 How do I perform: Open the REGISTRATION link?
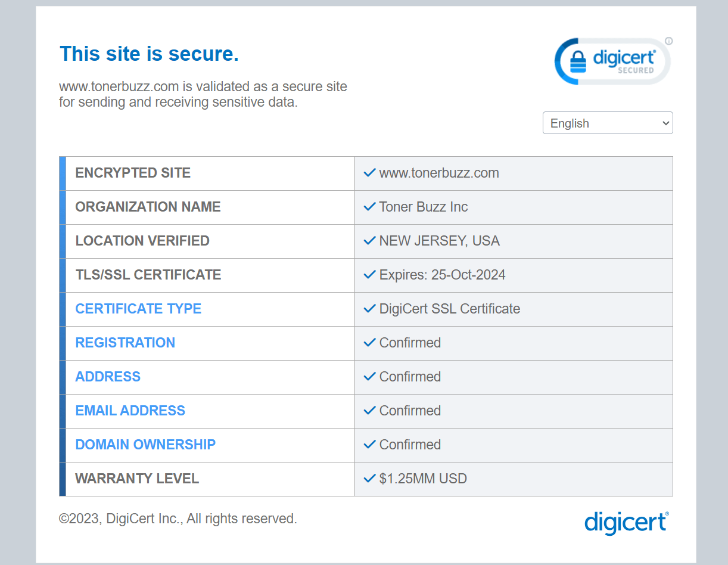125,343
